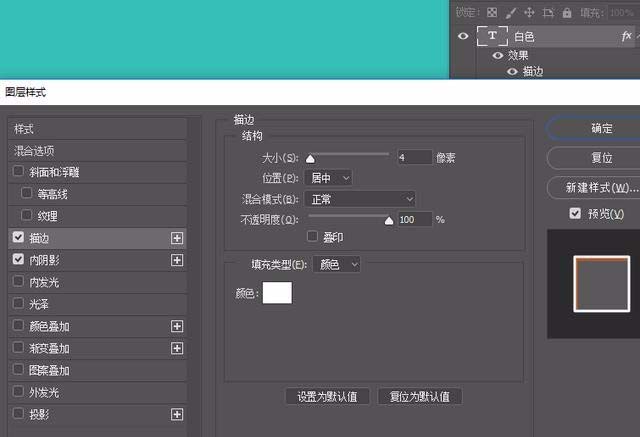This screenshot has height=437, width=640.
Task: Click the 设置为默认值 button
Action: click(x=327, y=397)
